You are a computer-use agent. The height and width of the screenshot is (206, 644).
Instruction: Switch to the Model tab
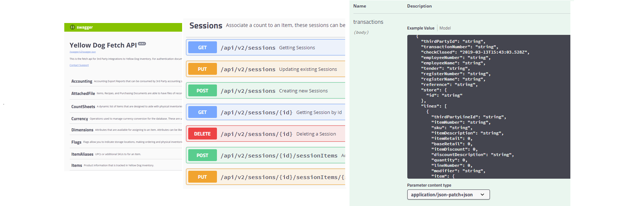pos(445,28)
